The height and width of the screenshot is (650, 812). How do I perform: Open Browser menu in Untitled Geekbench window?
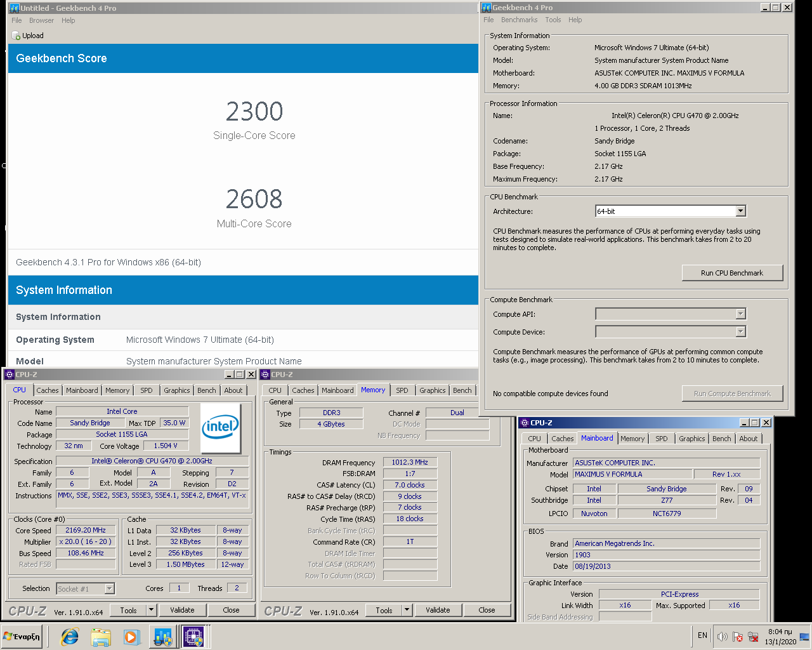click(x=41, y=20)
